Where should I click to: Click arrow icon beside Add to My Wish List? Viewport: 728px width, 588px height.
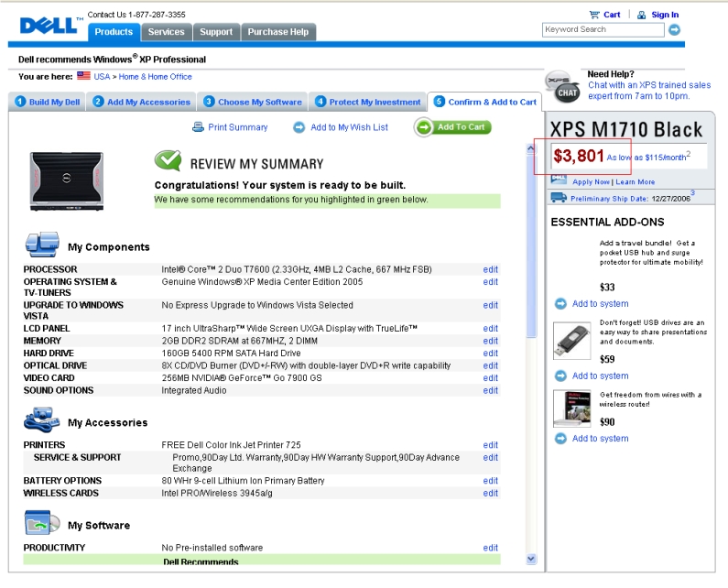tap(299, 127)
